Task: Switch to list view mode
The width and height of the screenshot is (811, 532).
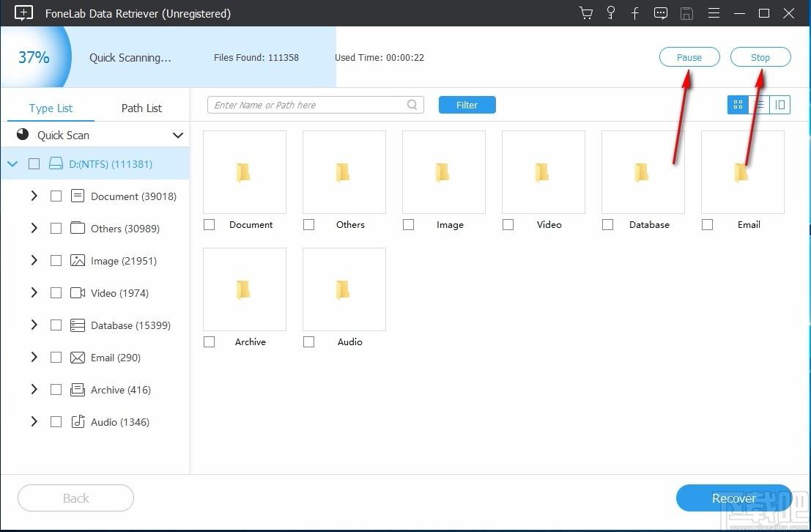Action: tap(759, 105)
